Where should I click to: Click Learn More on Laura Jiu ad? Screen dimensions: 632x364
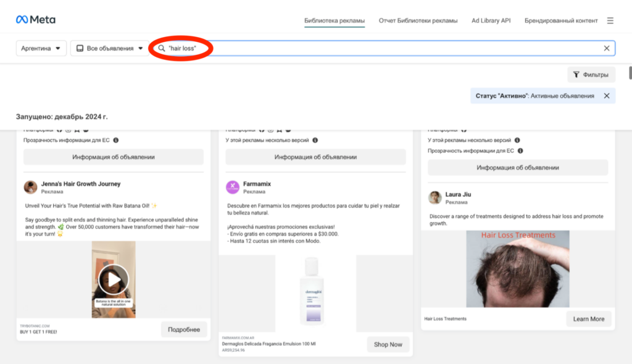(588, 319)
